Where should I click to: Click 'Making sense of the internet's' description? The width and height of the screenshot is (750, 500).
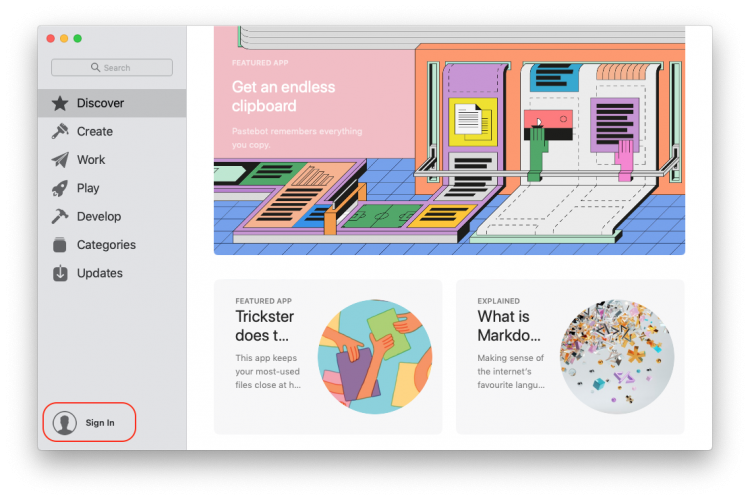511,371
